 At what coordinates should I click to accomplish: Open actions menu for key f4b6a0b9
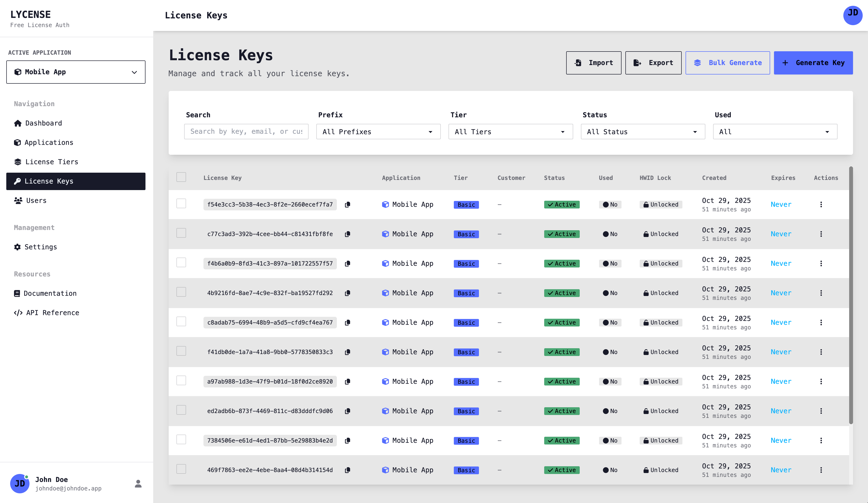pyautogui.click(x=821, y=263)
